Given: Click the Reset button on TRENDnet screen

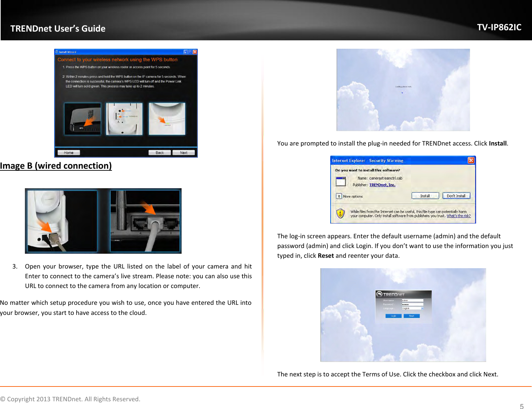Looking at the screenshot, I should tap(412, 316).
